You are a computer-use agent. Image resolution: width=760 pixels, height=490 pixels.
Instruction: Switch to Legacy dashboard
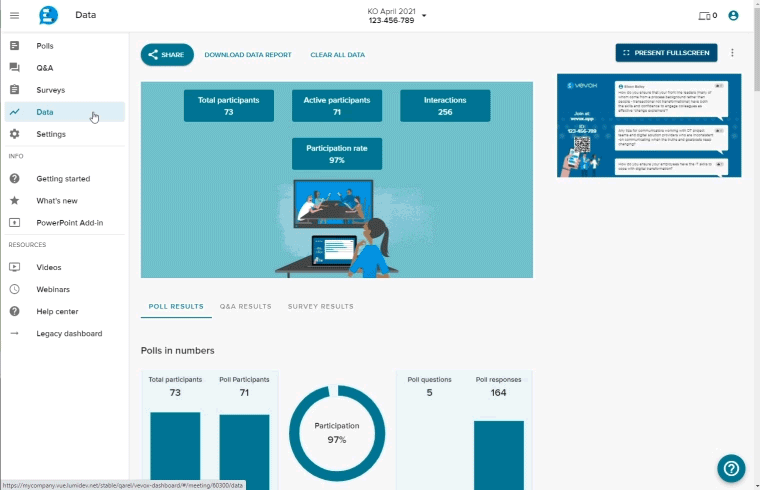pos(65,333)
